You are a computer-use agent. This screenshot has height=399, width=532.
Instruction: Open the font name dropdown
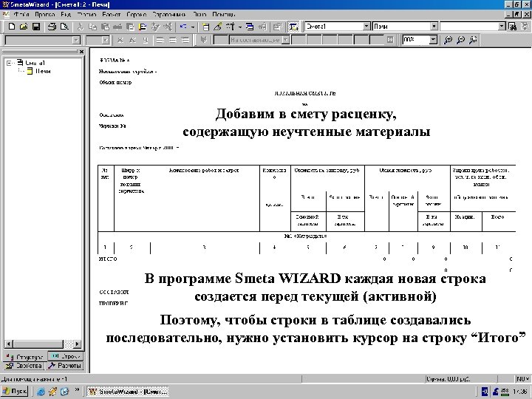(x=76, y=40)
